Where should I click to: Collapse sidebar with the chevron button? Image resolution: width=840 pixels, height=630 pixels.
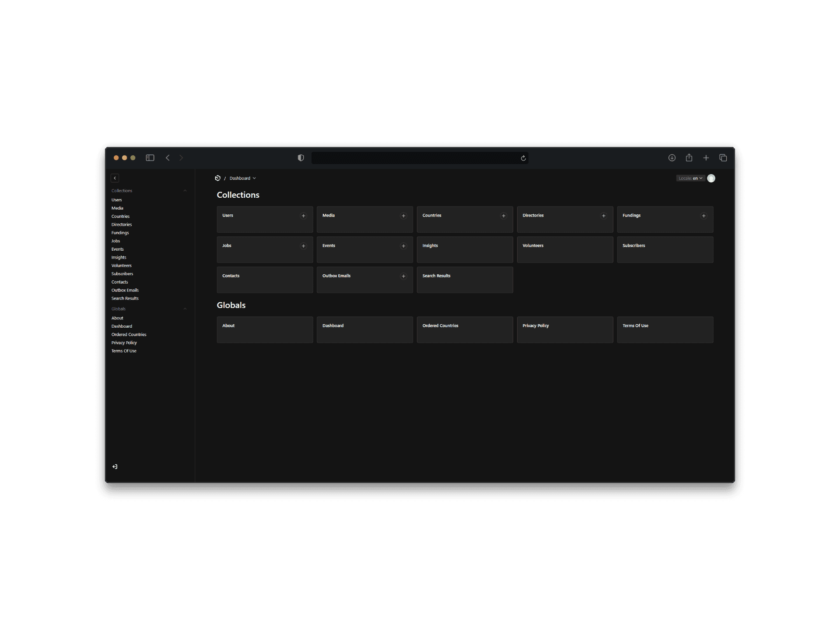coord(115,178)
